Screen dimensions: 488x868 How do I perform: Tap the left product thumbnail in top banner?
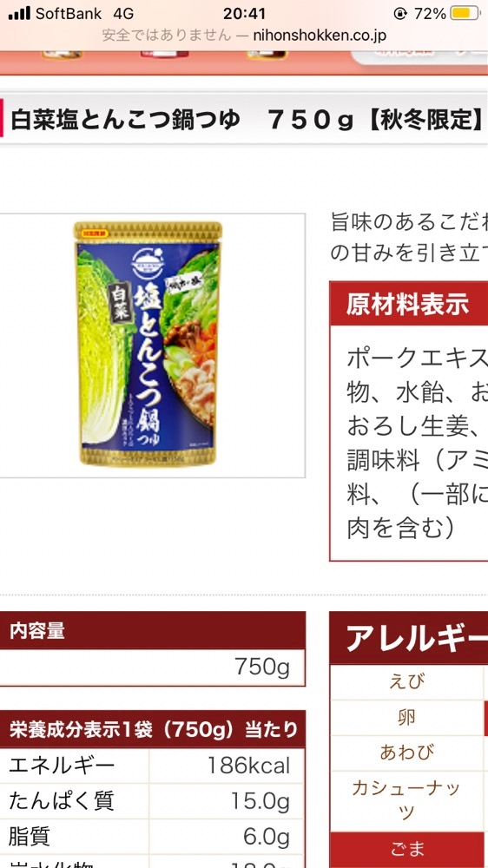click(62, 55)
